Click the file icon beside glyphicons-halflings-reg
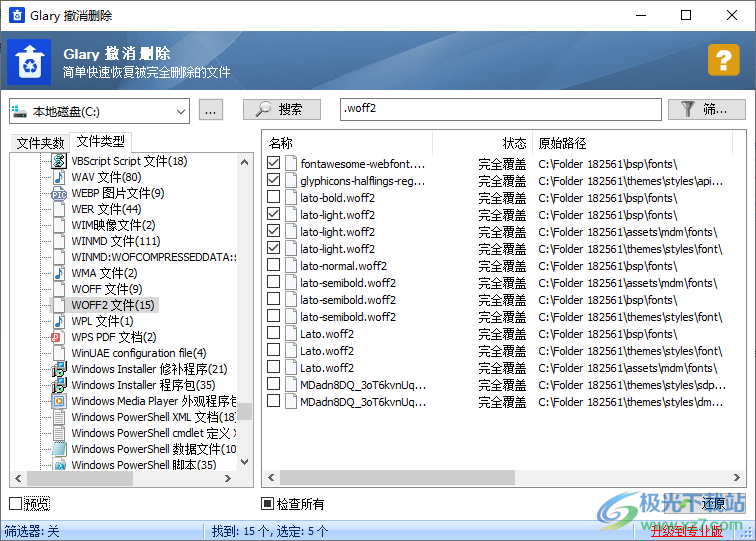Screen dimensions: 756x541 click(291, 180)
